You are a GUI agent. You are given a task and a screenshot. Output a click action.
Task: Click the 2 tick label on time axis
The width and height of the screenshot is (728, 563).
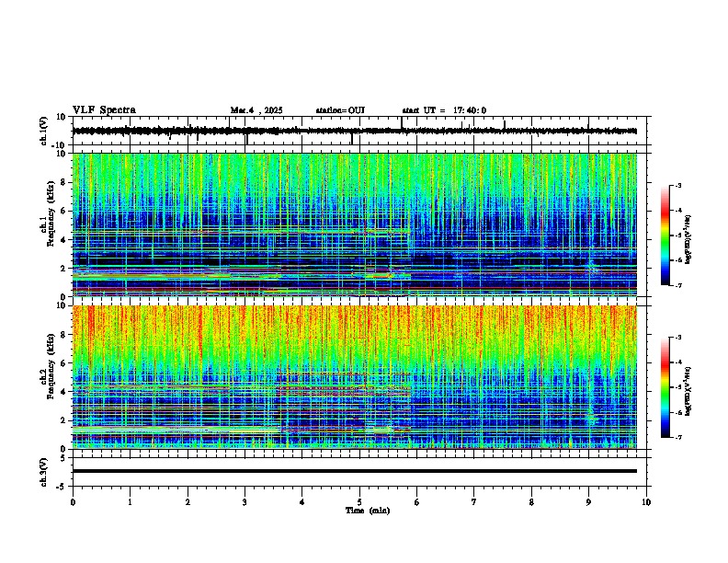click(x=188, y=502)
